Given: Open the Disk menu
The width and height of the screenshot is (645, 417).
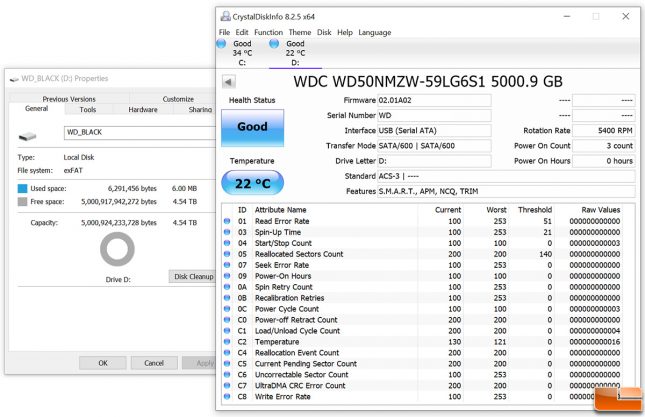Looking at the screenshot, I should point(324,32).
